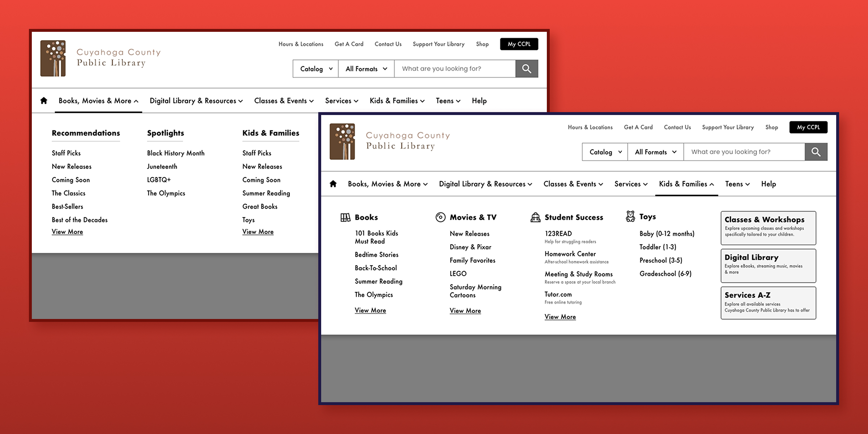Open the Catalog dropdown in the front window

[x=605, y=152]
